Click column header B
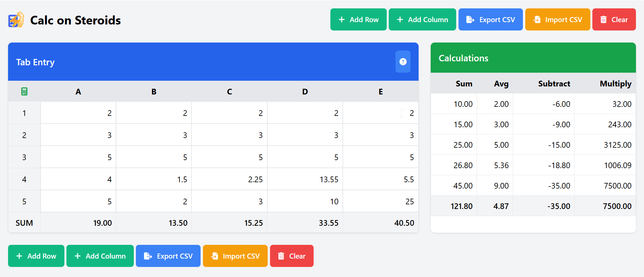Screen dimensions: 644x277 (x=154, y=91)
